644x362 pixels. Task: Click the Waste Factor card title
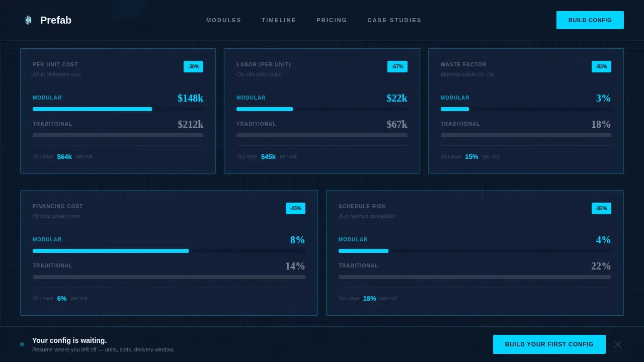(x=463, y=64)
